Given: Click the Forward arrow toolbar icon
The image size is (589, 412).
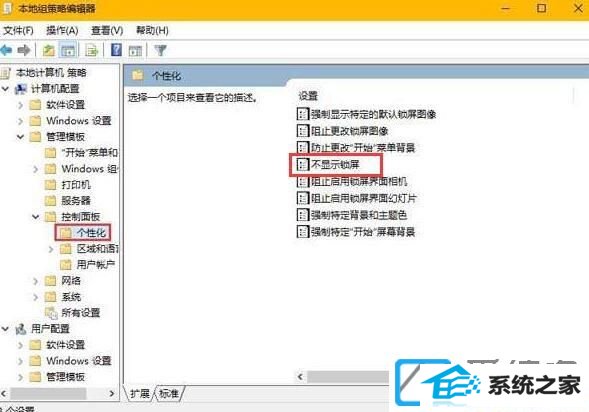Looking at the screenshot, I should pos(24,50).
